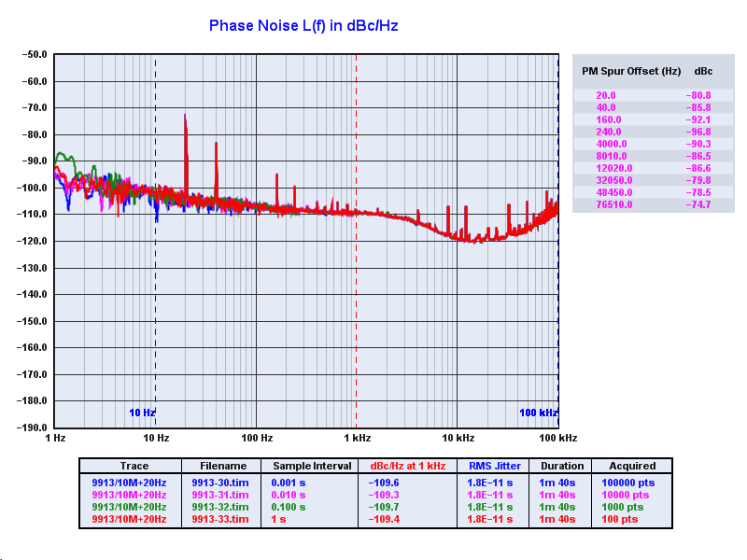This screenshot has width=747, height=560.
Task: Click the -109.7 dBc/Hz value
Action: pyautogui.click(x=384, y=507)
